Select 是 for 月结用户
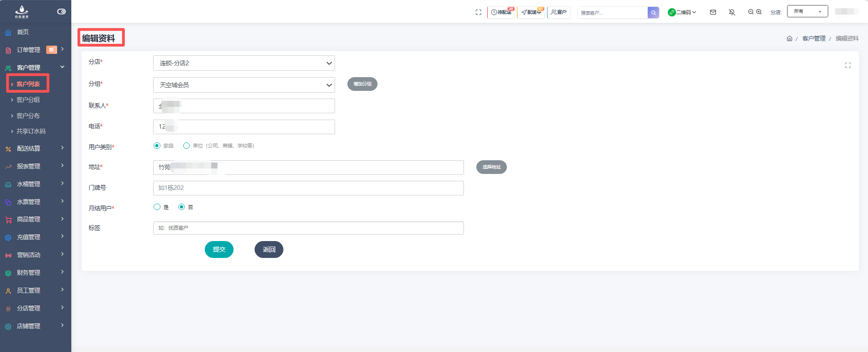The height and width of the screenshot is (352, 868). tap(157, 207)
